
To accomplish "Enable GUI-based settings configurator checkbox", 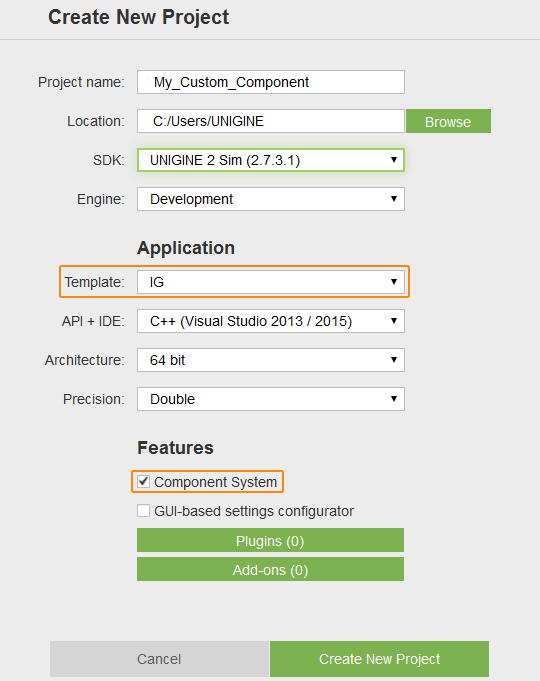I will pos(143,511).
